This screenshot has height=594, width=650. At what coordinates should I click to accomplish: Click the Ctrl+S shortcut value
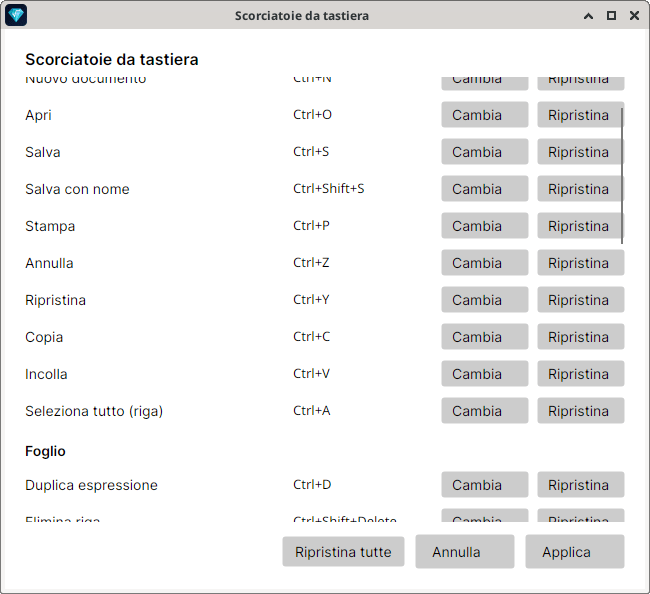[311, 152]
